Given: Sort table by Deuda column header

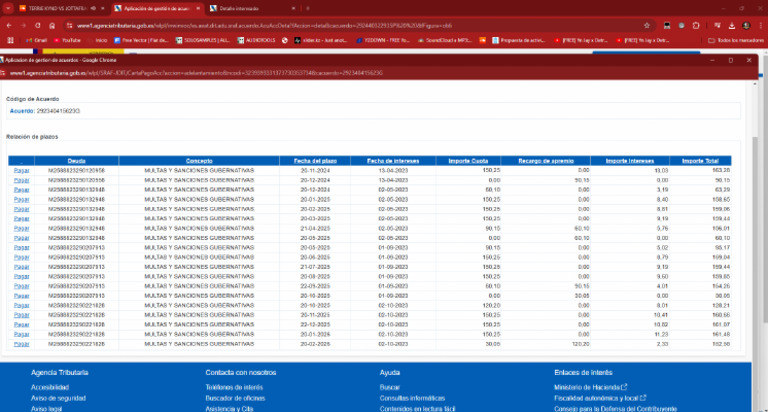Looking at the screenshot, I should (76, 161).
